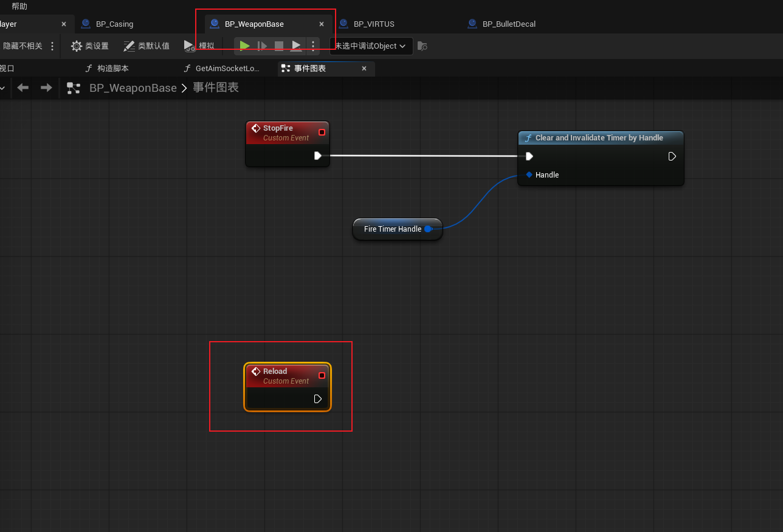Open the 隐藏不相关 options three-dot menu
Screen dimensions: 783x532
(52, 46)
